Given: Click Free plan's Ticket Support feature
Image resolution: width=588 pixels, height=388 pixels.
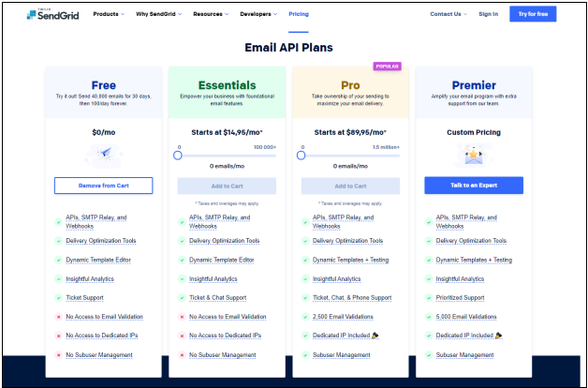Looking at the screenshot, I should coord(85,298).
